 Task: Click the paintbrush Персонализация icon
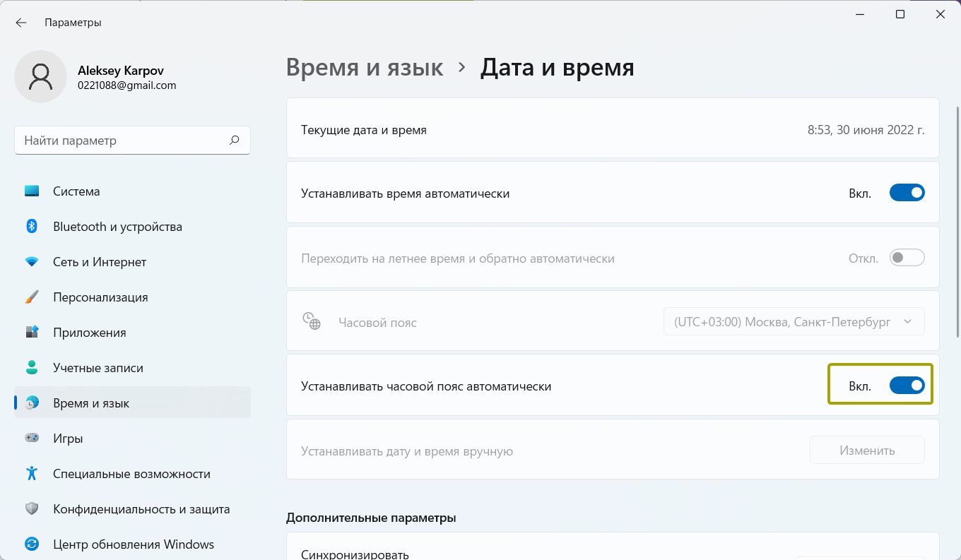[x=32, y=297]
